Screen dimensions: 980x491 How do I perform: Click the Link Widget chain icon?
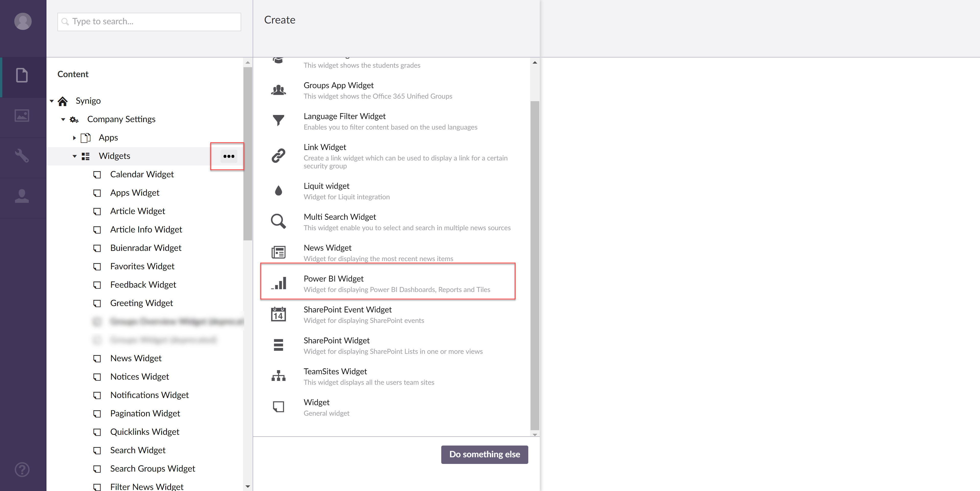(x=278, y=156)
